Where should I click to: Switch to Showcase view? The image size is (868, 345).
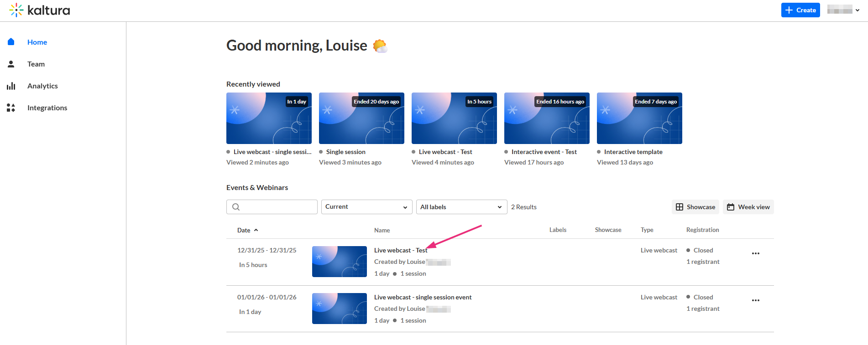coord(695,207)
